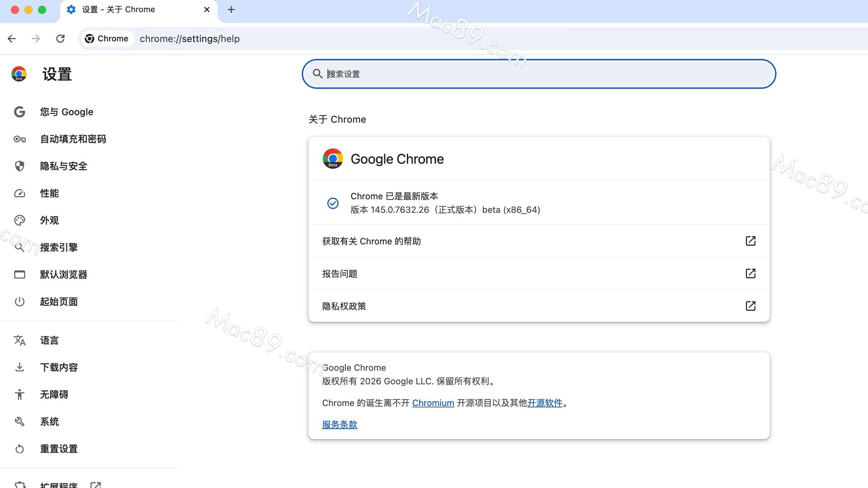Open 隐私权政策 row's external link icon

(x=750, y=306)
